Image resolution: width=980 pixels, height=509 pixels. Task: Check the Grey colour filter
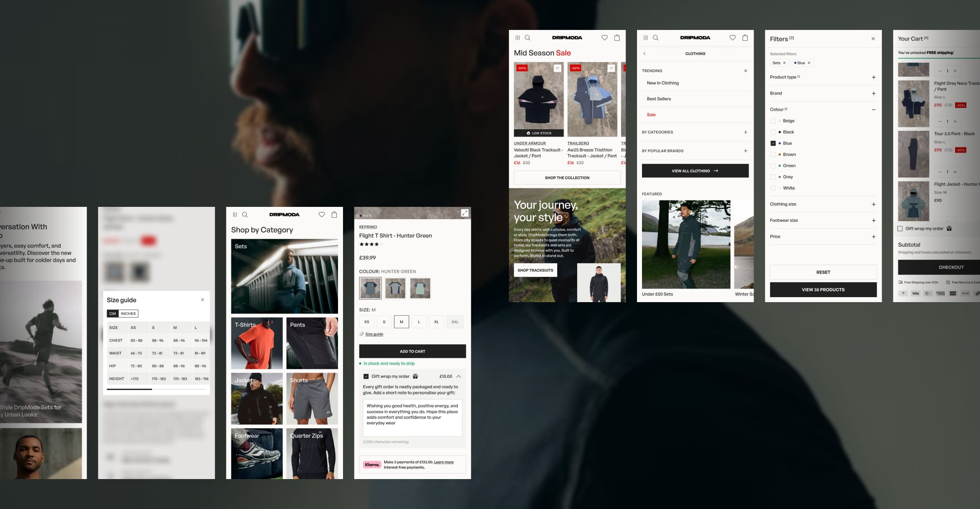[773, 177]
